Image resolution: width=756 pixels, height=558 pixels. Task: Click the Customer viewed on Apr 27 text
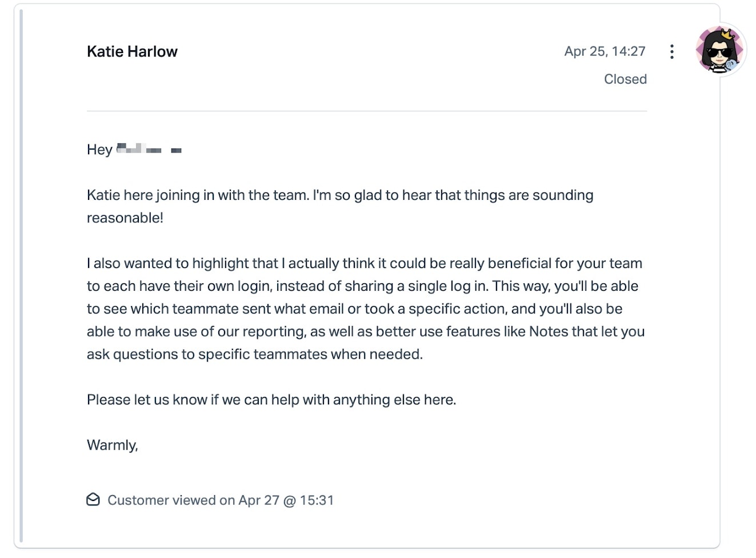coord(221,500)
